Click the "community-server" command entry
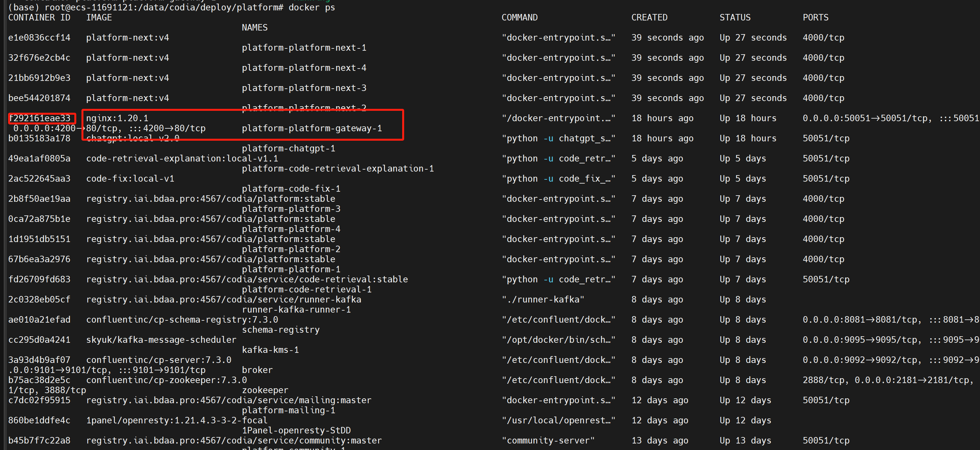The width and height of the screenshot is (980, 450). click(x=548, y=441)
